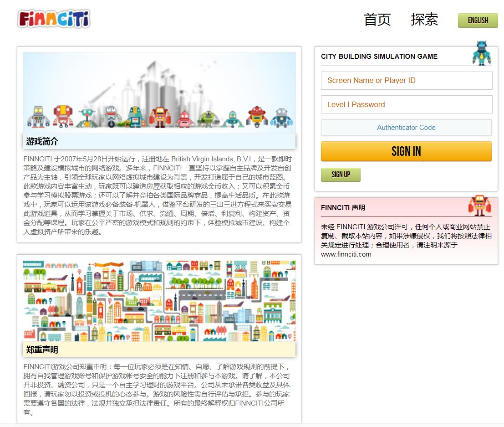
Task: Select the FINNCITI 声明 heading
Action: (x=343, y=207)
